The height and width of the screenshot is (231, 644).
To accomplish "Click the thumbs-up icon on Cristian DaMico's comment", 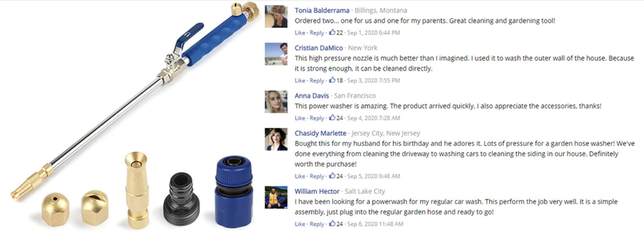I will coord(332,80).
